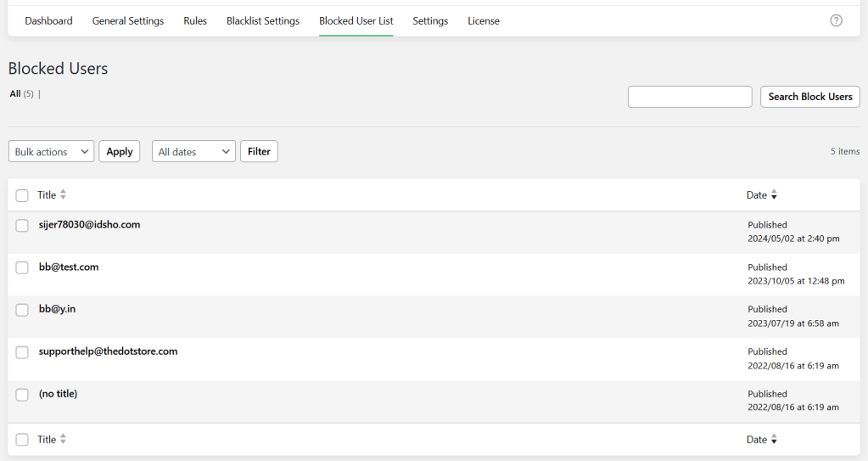Check the select-all box in table header
This screenshot has width=868, height=461.
coord(22,195)
